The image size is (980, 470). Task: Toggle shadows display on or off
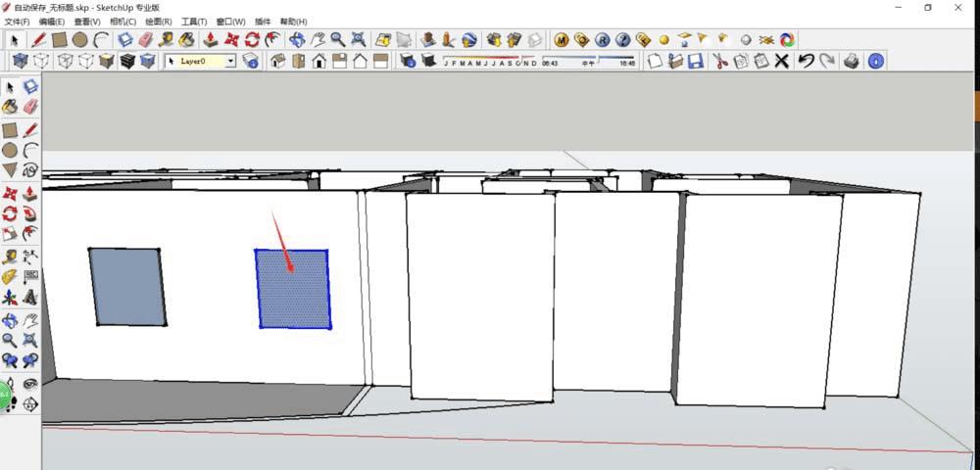[429, 61]
